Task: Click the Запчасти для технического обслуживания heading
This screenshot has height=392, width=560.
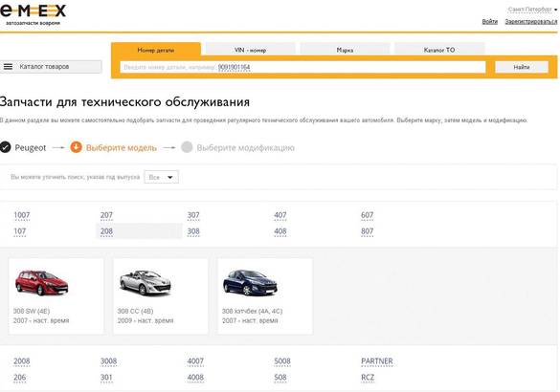Action: [x=124, y=102]
